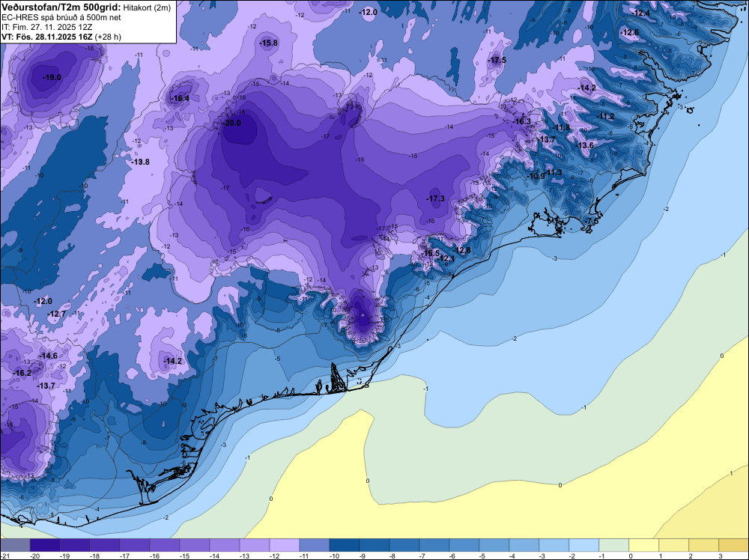Select the -15.5 temperature value
The height and width of the screenshot is (560, 749).
[x=431, y=253]
